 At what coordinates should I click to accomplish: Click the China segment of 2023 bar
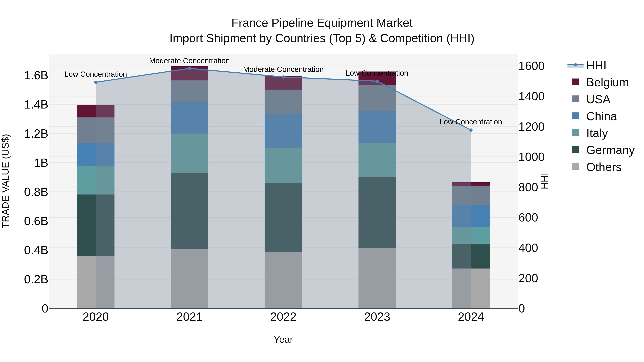click(x=377, y=127)
